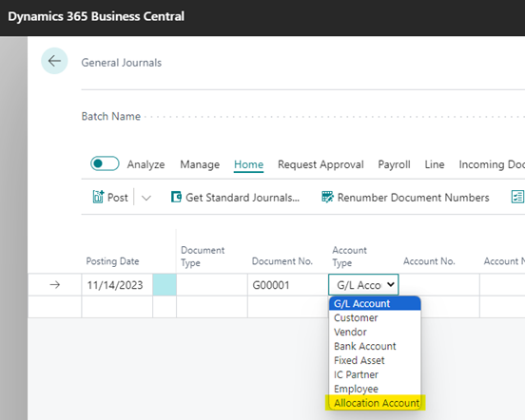525x420 pixels.
Task: Open the Manage tab
Action: pos(200,164)
